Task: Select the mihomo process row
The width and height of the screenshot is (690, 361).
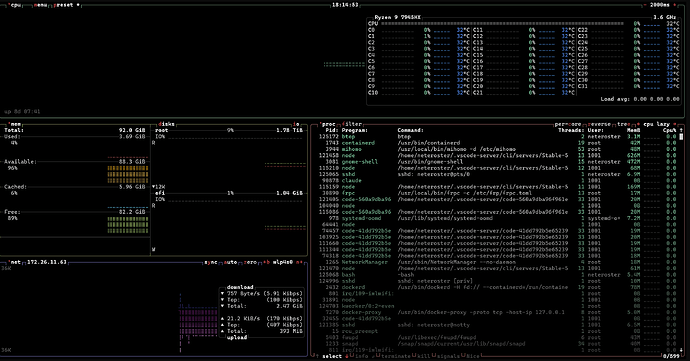Action: (x=497, y=149)
